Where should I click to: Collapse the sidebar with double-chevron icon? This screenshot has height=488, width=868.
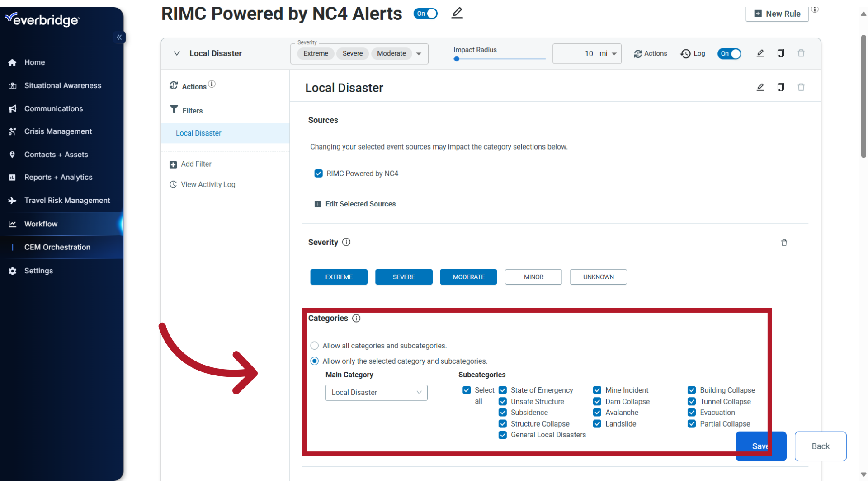pos(119,37)
